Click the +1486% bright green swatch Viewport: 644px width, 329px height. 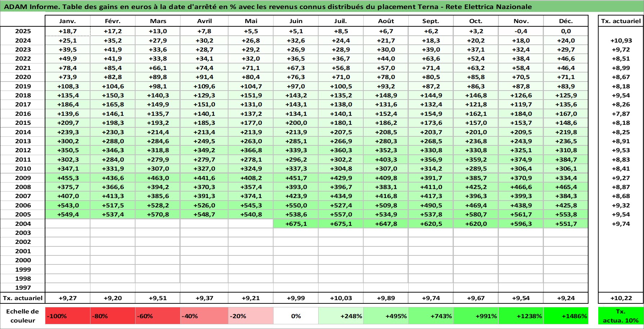pyautogui.click(x=566, y=316)
